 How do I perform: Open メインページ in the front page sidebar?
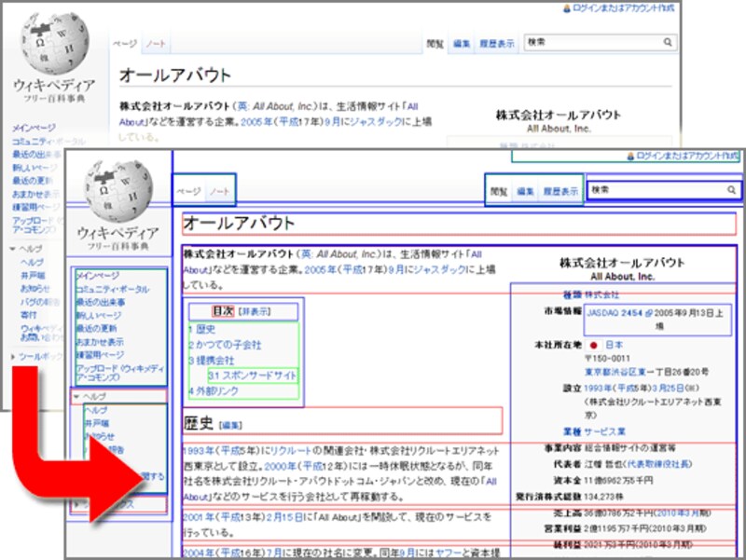[98, 275]
